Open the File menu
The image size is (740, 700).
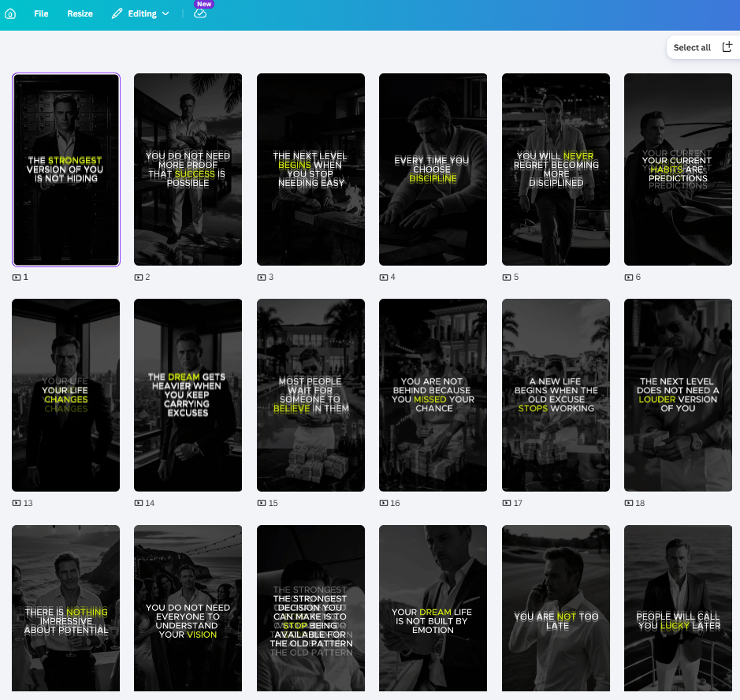(x=41, y=13)
